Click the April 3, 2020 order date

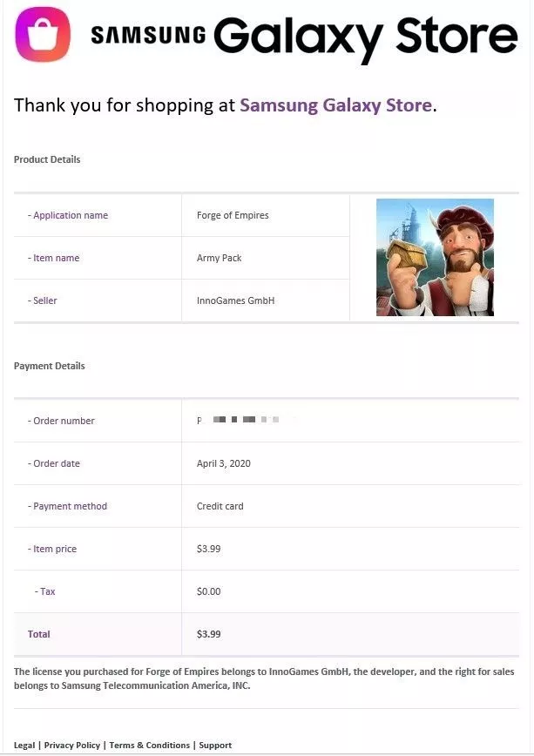coord(223,463)
